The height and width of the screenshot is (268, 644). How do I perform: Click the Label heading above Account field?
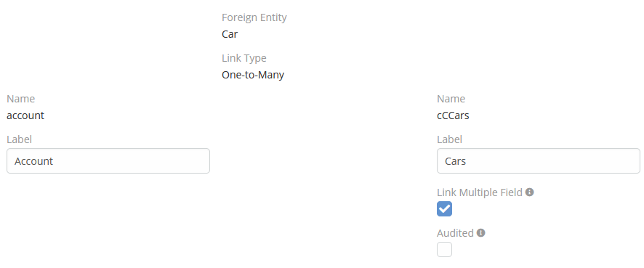pos(20,139)
